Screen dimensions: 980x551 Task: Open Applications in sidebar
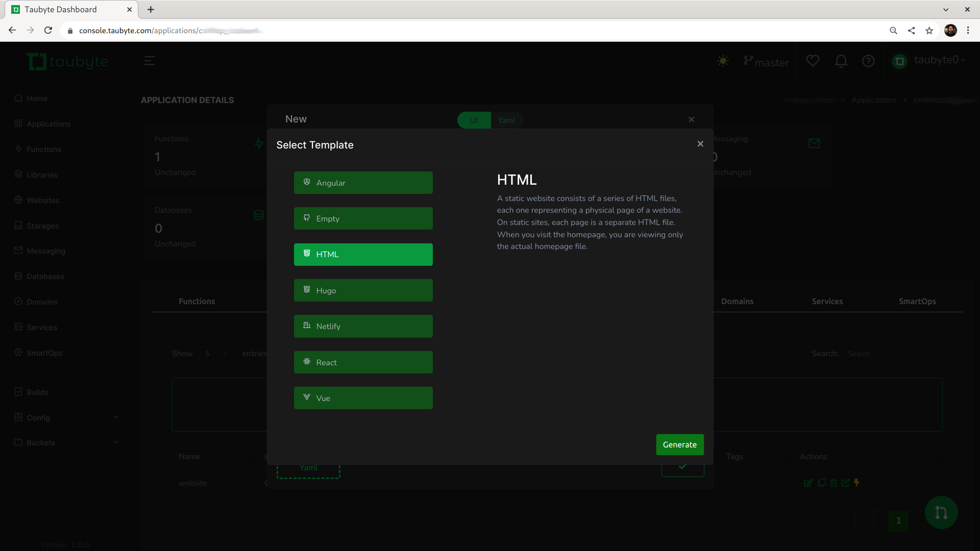tap(42, 123)
